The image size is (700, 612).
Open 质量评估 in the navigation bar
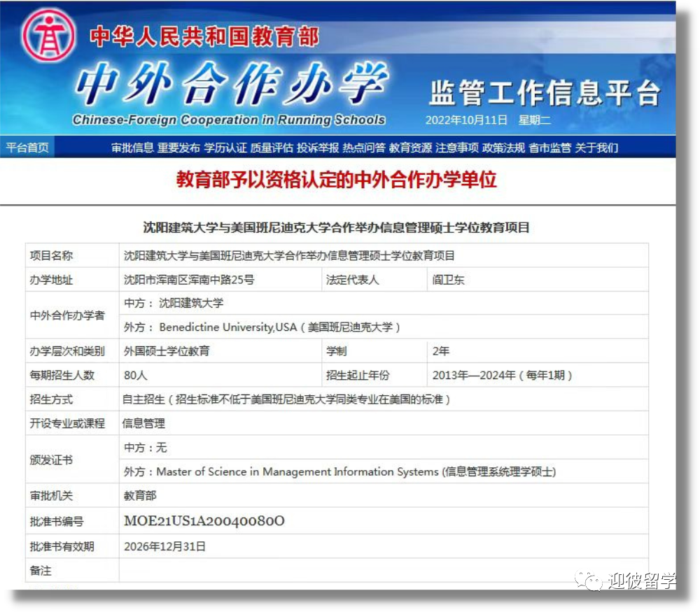(x=272, y=148)
